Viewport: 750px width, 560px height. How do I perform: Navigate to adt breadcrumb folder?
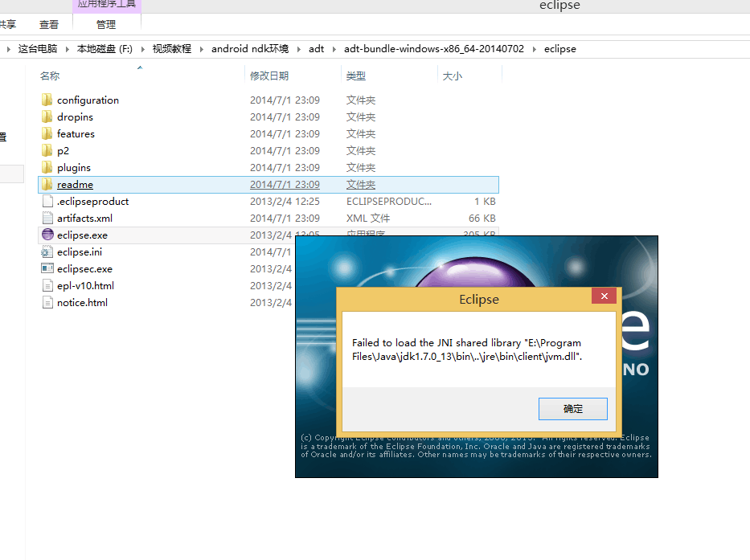[316, 49]
